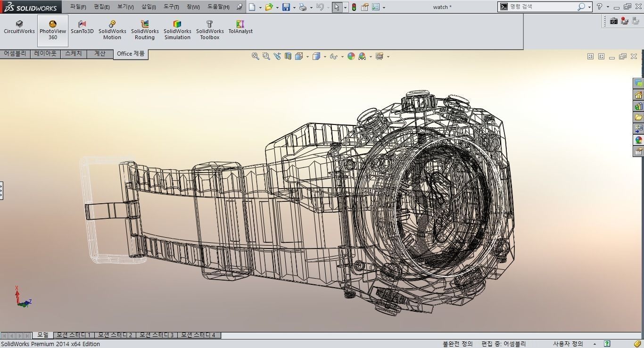644x348 pixels.
Task: Open File Properties icon
Action: [x=365, y=7]
